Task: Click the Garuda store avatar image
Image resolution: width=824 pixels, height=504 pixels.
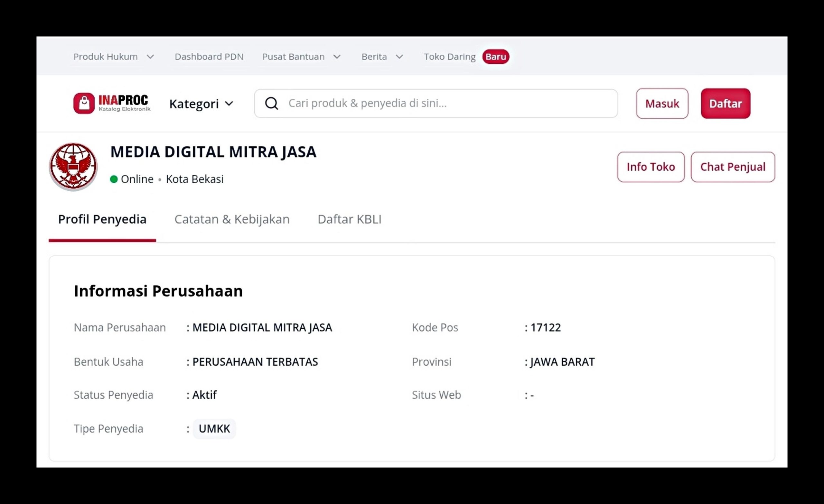Action: [73, 166]
